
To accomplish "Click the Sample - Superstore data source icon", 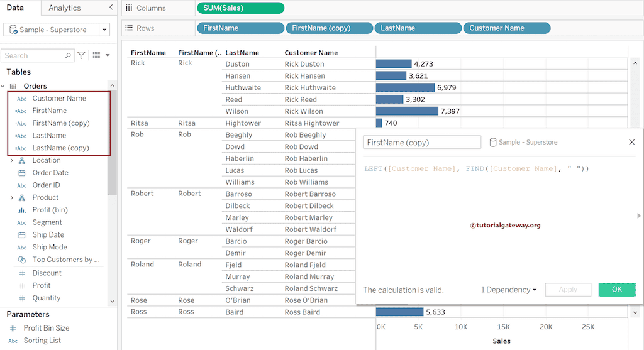I will (14, 30).
